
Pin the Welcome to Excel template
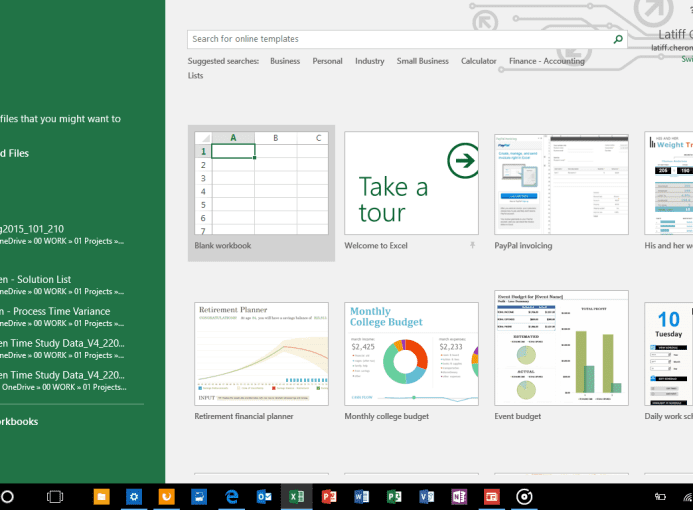(x=472, y=245)
